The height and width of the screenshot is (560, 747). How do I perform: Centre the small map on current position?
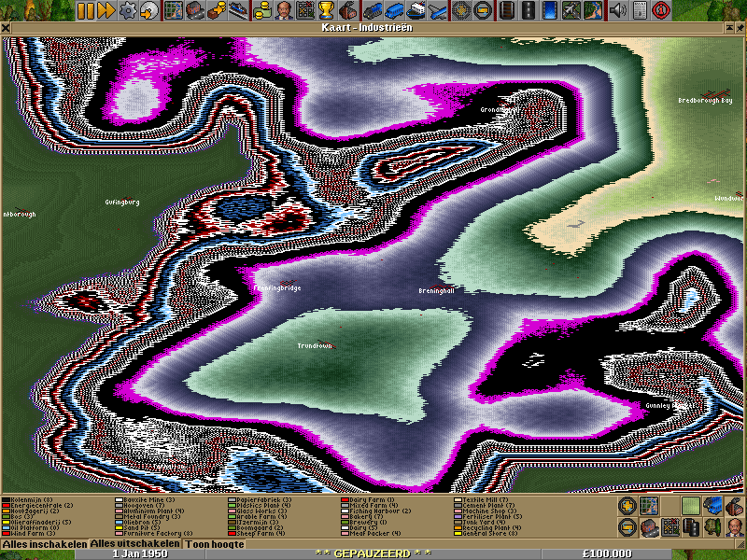(x=649, y=506)
